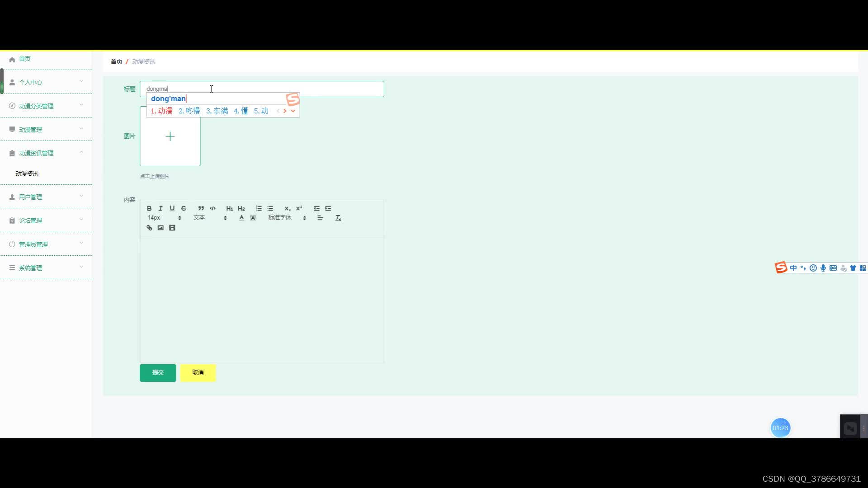Insert a video in the editor

(x=172, y=228)
